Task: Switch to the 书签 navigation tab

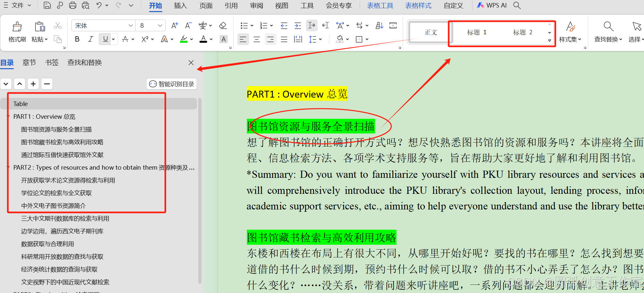Action: tap(52, 62)
